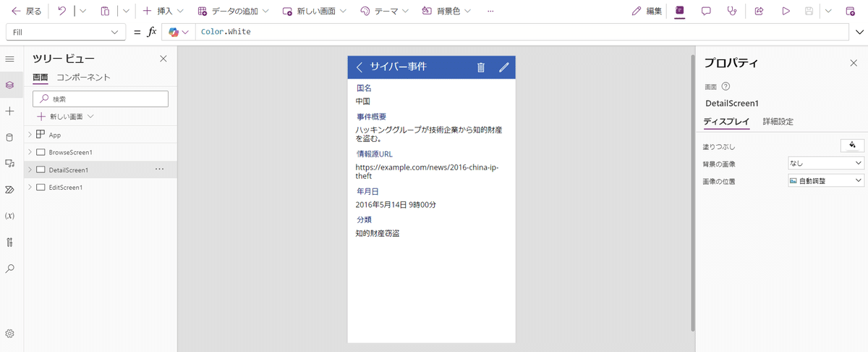Expand the EditScreen1 node

click(30, 188)
